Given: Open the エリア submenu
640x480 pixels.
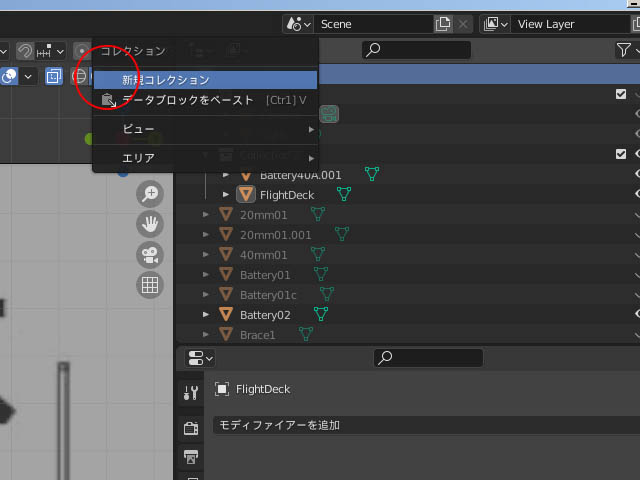Looking at the screenshot, I should pos(205,158).
